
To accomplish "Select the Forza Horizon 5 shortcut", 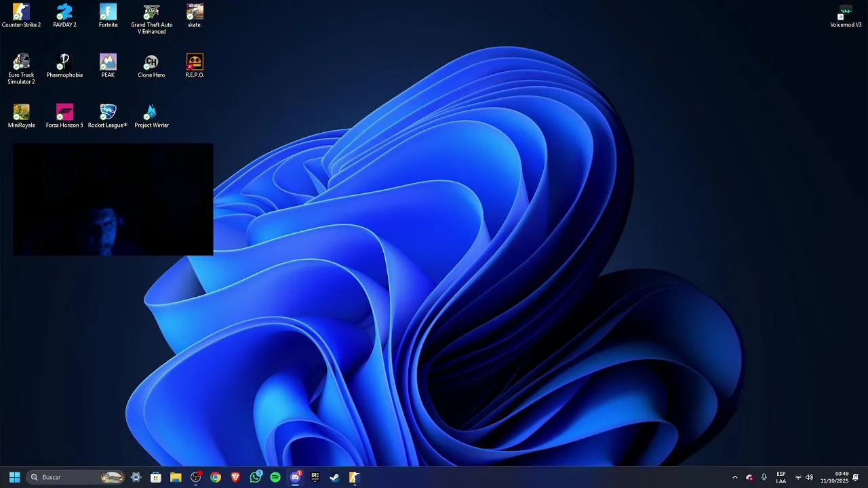I will pyautogui.click(x=64, y=116).
